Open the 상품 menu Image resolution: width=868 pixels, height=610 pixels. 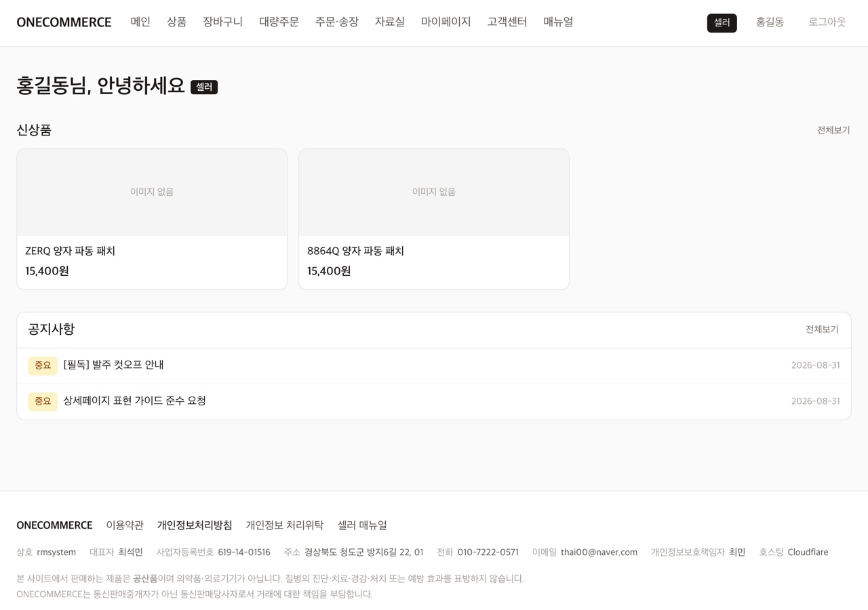click(176, 22)
